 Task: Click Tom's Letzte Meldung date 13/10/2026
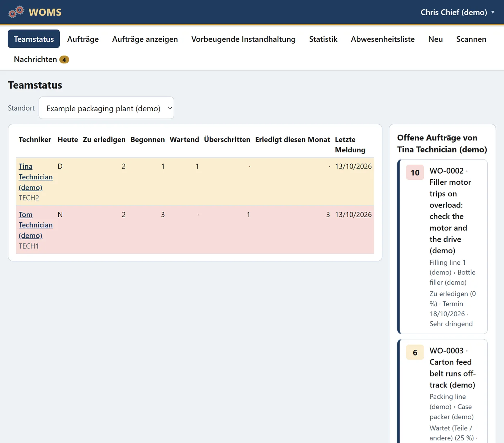354,215
